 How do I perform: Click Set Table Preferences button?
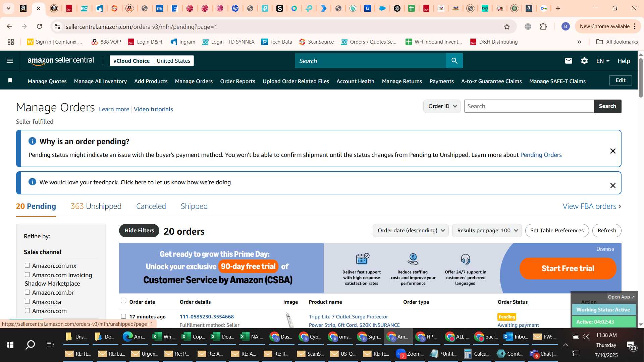pos(557,231)
